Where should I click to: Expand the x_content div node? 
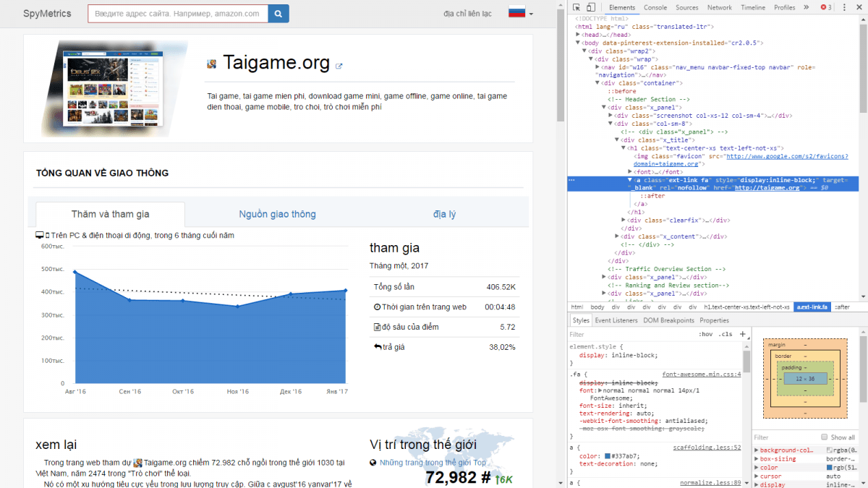coord(617,236)
